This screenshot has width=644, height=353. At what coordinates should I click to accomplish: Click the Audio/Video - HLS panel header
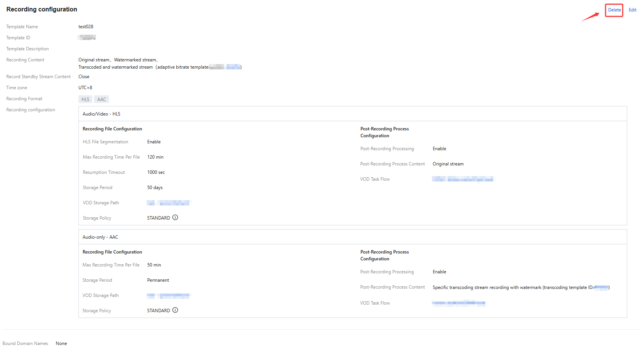(101, 114)
